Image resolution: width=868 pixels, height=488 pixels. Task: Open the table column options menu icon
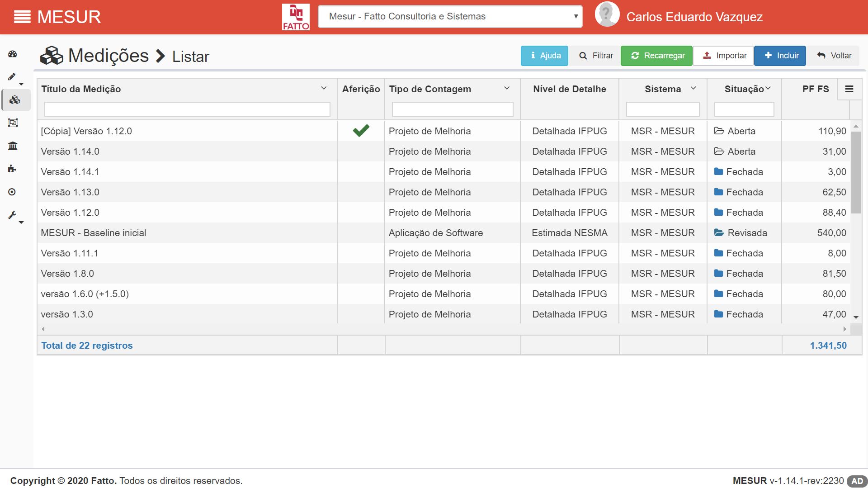pos(849,89)
